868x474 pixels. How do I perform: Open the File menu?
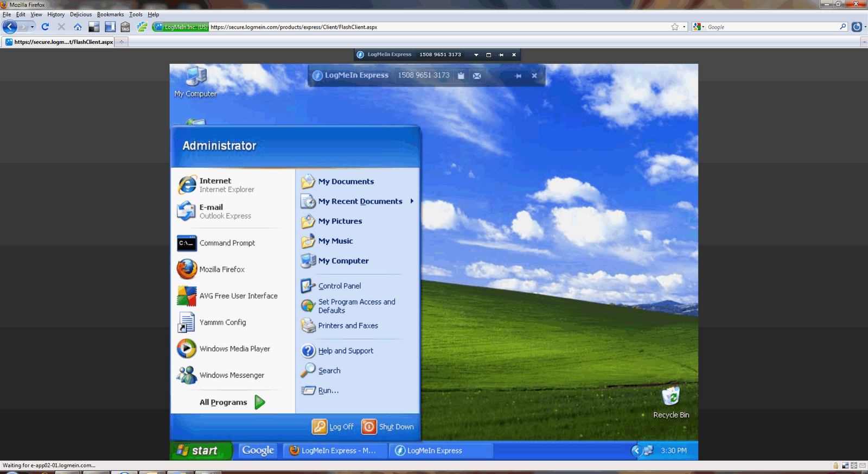(x=7, y=15)
